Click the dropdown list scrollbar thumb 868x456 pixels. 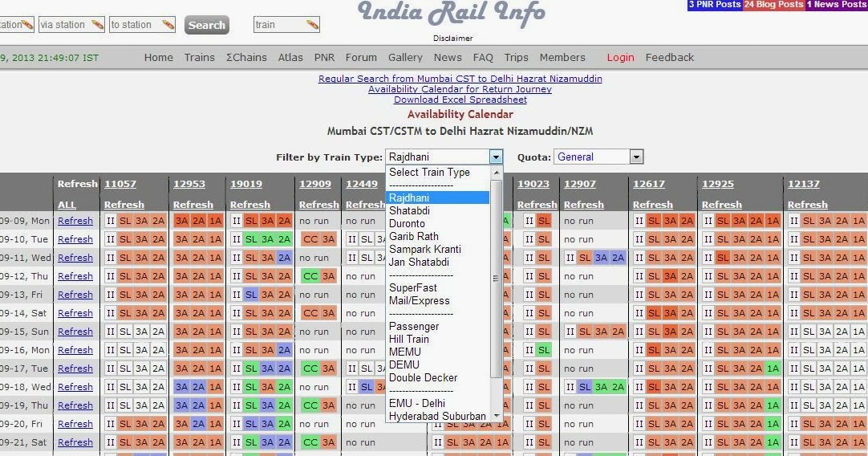(x=496, y=278)
